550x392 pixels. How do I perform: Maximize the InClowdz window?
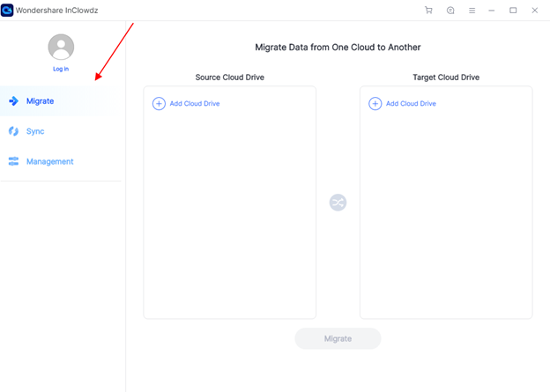coord(513,11)
